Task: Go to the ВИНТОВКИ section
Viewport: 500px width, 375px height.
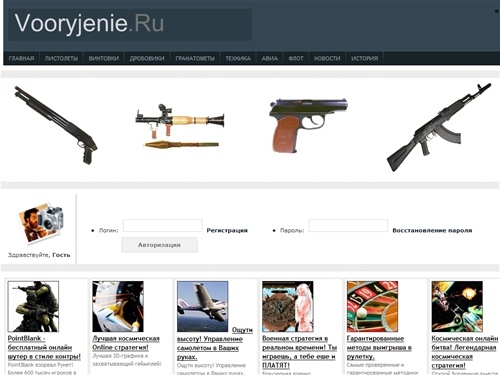Action: point(104,58)
